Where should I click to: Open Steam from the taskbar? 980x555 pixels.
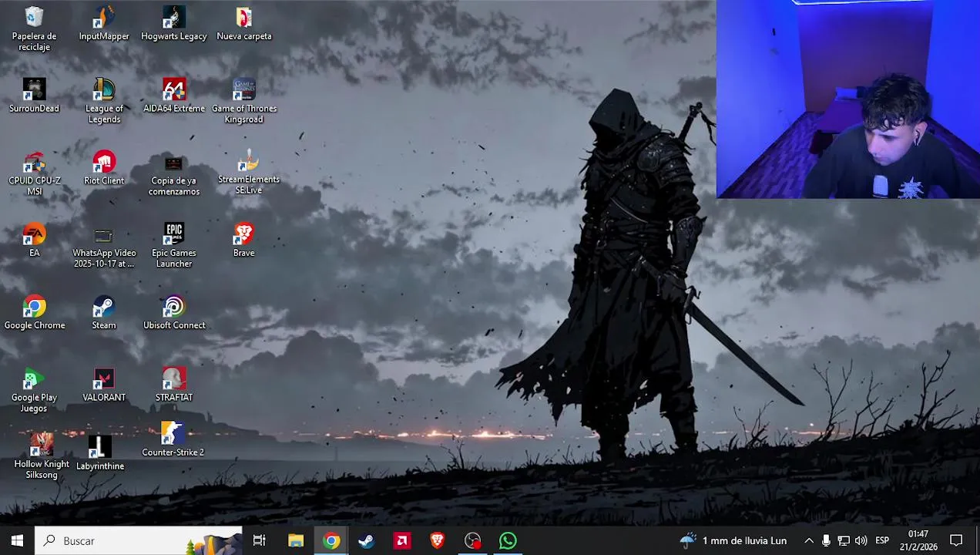point(367,541)
